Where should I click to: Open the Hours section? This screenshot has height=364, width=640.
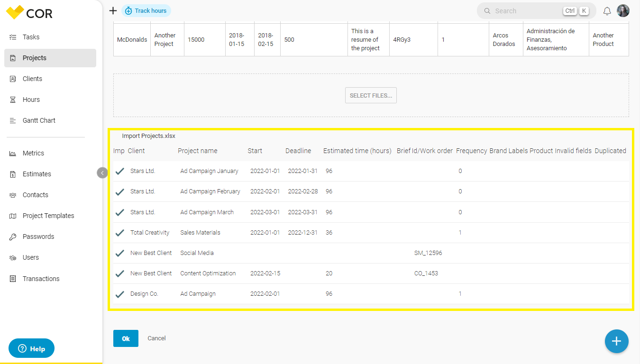[x=31, y=100]
